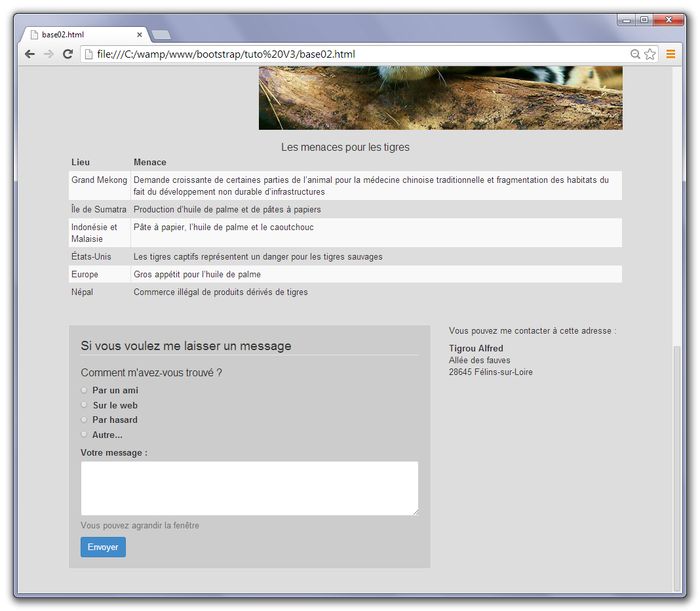
Task: Click 'Gros appétit pour l'huile de palme' cell
Action: [x=376, y=274]
